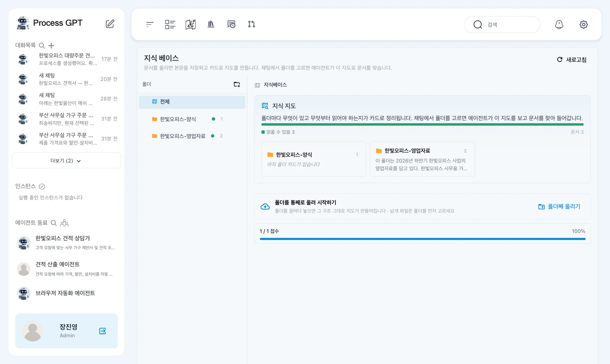Click the git branch icon in the toolbar
This screenshot has height=364, width=610.
(252, 24)
